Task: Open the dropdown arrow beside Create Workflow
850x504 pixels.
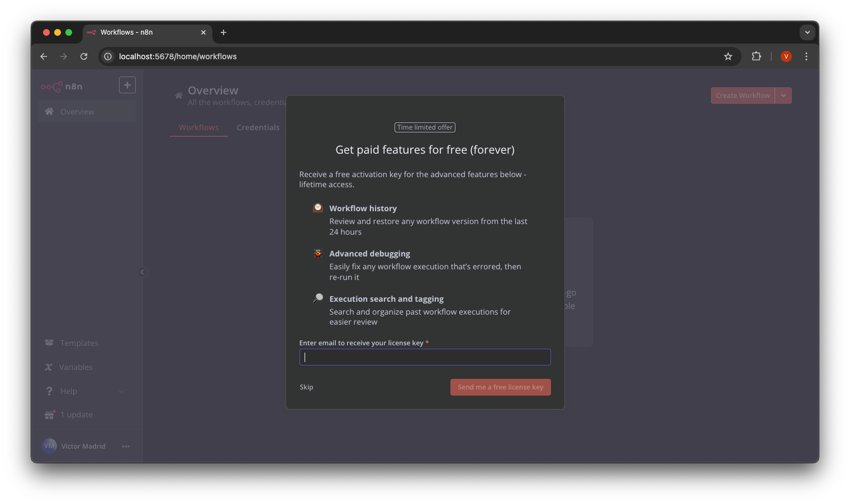Action: click(783, 96)
